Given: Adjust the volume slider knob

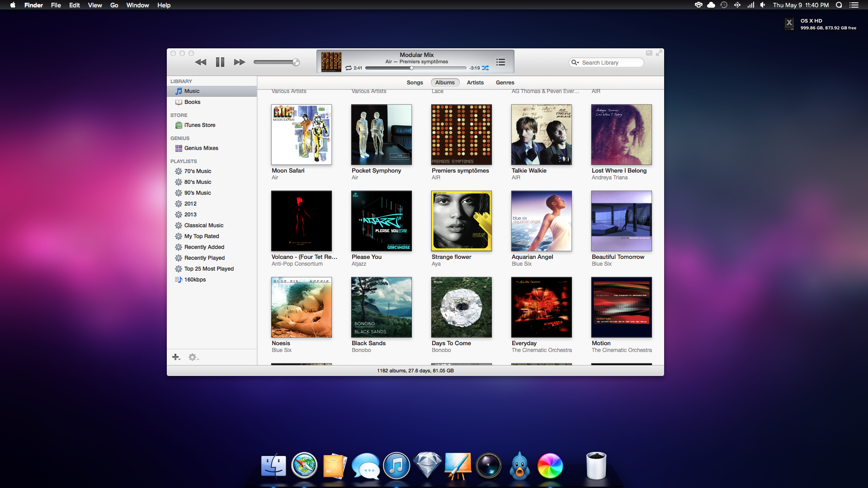Looking at the screenshot, I should [x=296, y=62].
